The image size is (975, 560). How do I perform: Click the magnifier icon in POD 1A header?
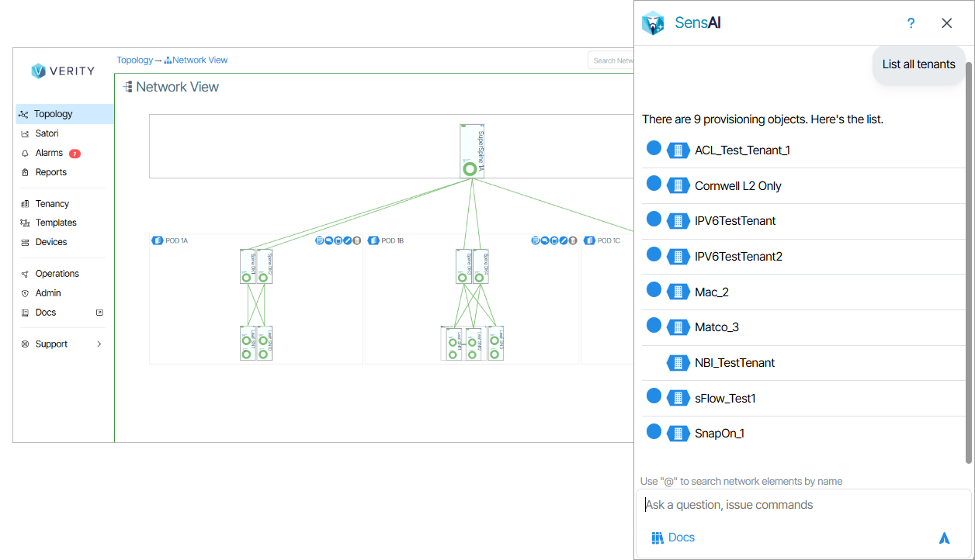(x=328, y=241)
